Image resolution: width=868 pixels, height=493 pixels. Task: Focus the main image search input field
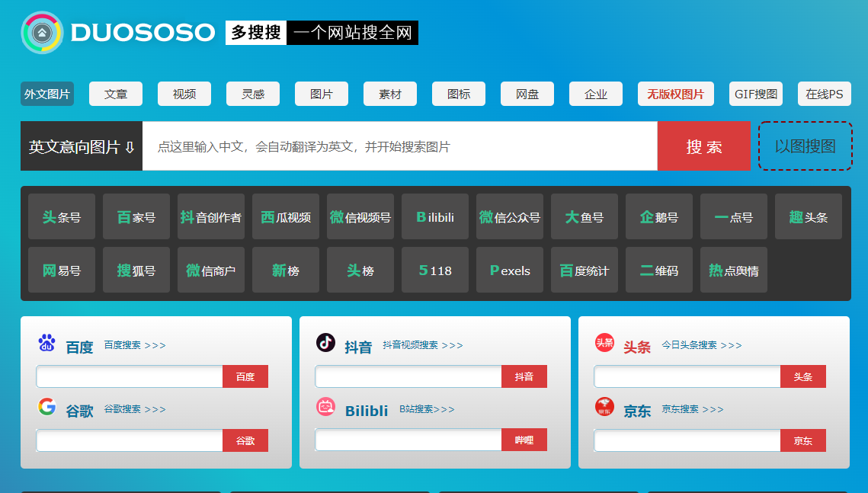tap(399, 146)
